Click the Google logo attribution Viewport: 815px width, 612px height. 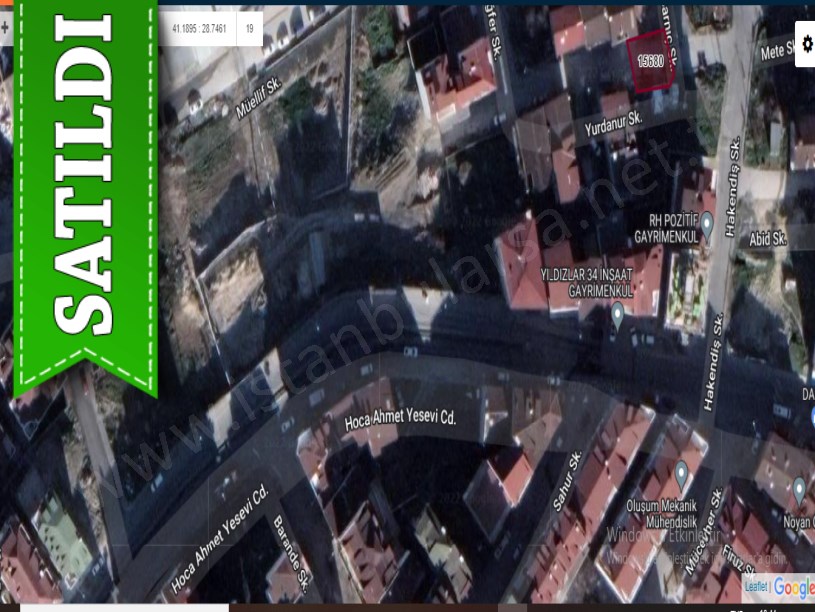[x=794, y=588]
